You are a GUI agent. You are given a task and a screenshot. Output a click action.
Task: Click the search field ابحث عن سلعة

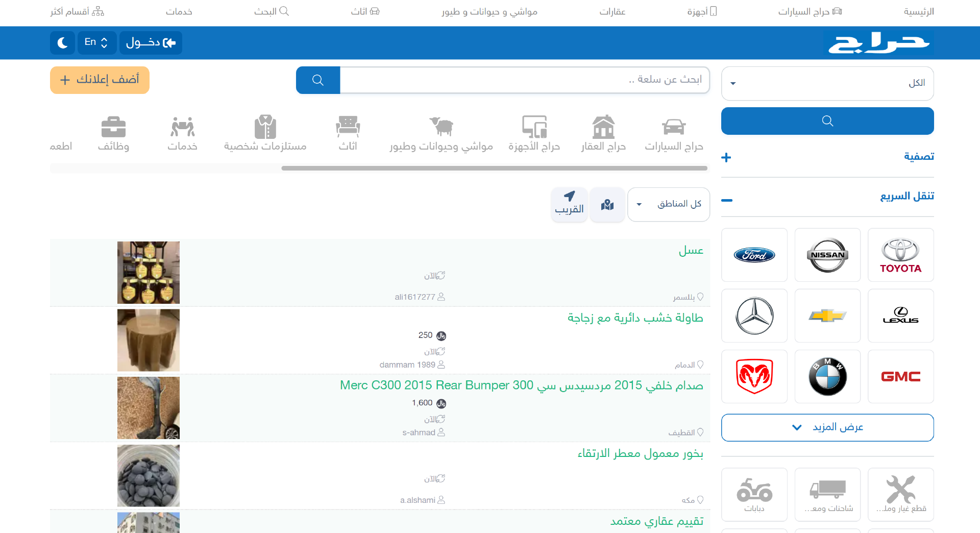(525, 80)
